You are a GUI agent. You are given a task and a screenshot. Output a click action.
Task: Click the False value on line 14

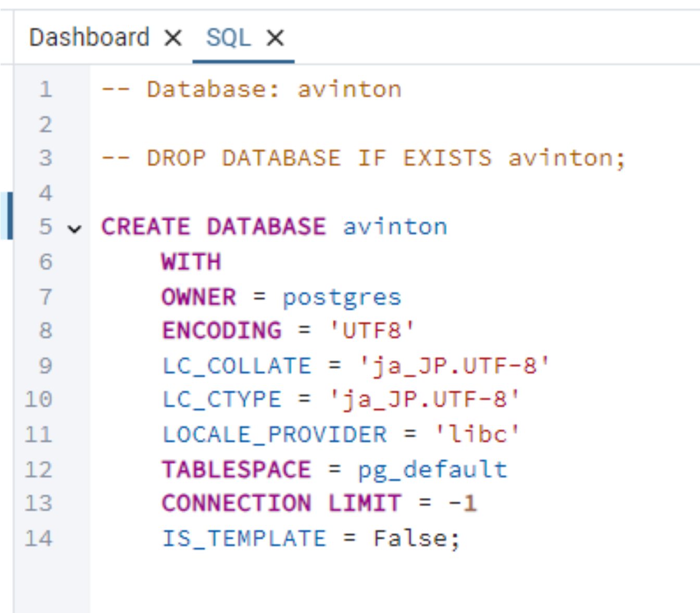409,539
